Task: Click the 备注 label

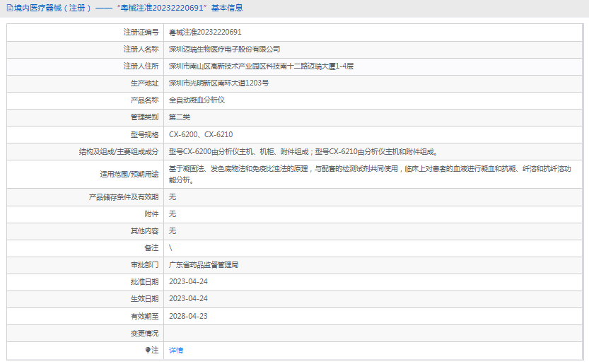Action: (151, 247)
